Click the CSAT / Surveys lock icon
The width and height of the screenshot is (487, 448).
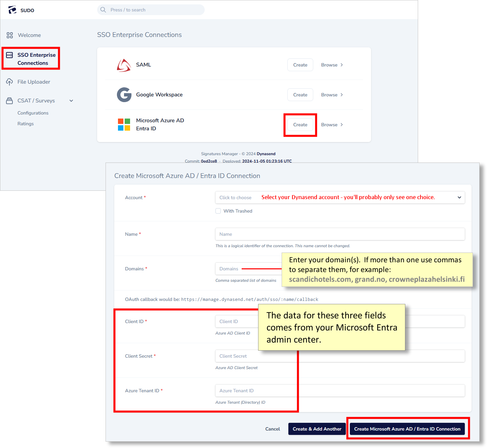pyautogui.click(x=9, y=100)
